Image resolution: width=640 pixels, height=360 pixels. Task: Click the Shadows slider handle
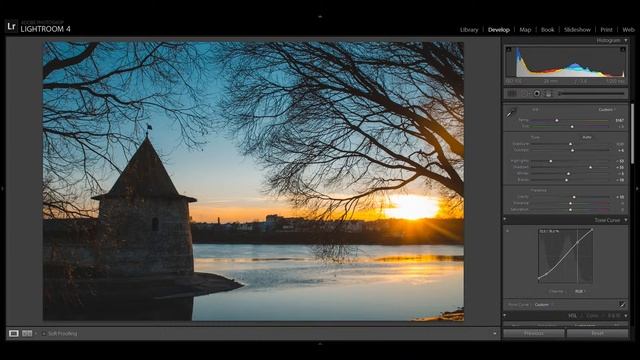pyautogui.click(x=590, y=167)
